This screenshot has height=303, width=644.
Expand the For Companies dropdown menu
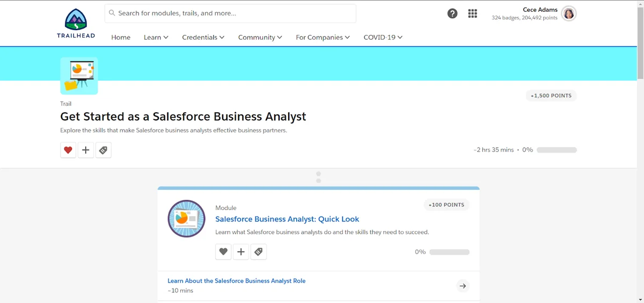pyautogui.click(x=323, y=37)
